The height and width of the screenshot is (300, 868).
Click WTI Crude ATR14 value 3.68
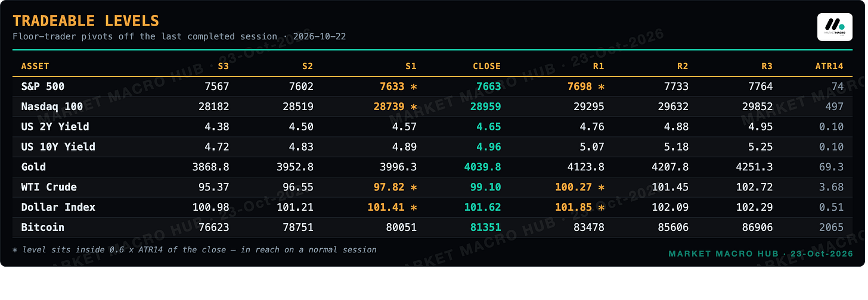pyautogui.click(x=831, y=187)
